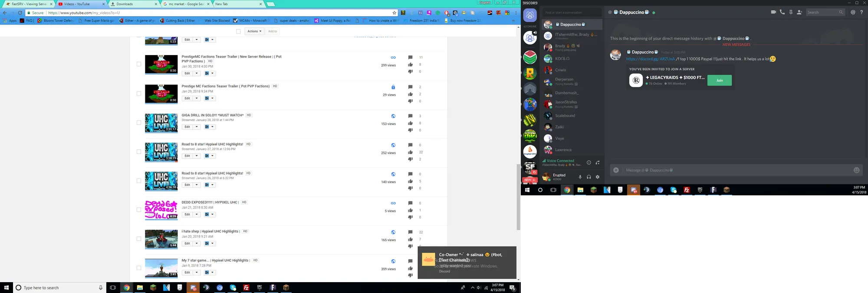Click the Add Friends to DM icon
This screenshot has height=293, width=868.
(x=799, y=12)
